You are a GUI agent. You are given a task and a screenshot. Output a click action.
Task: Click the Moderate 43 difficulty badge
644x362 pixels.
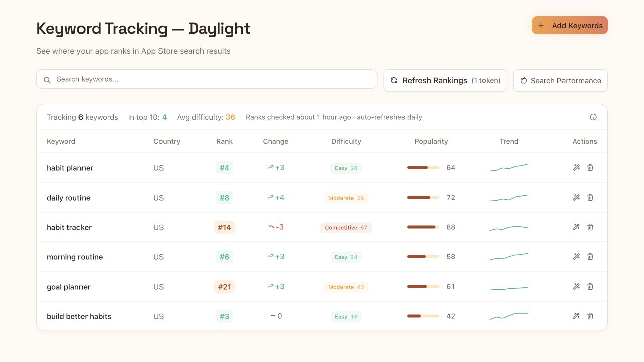(x=346, y=287)
